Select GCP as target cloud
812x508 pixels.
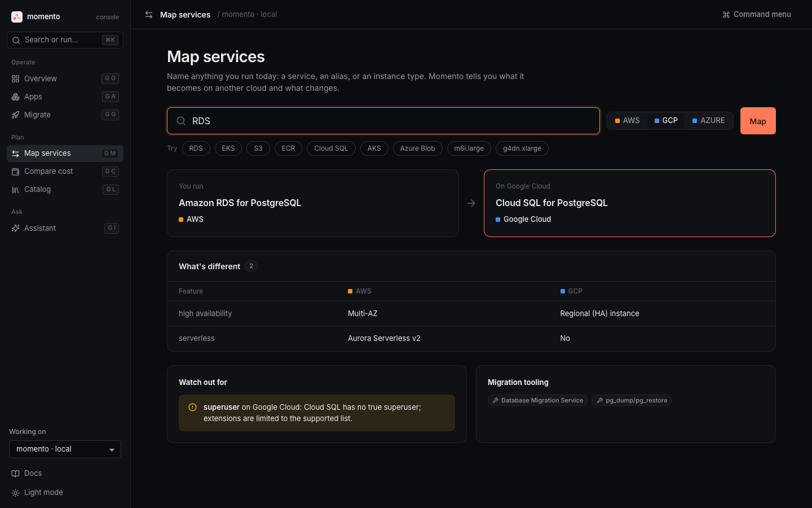(x=666, y=121)
